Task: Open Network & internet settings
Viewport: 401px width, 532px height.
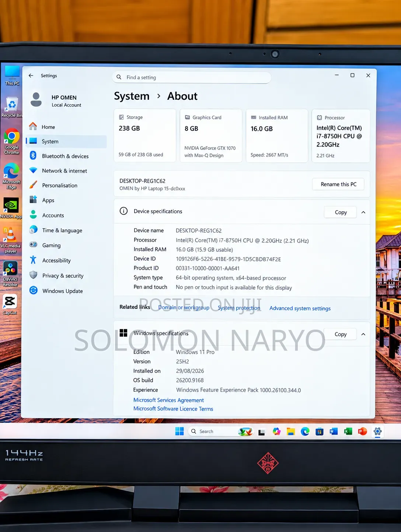Action: [x=66, y=171]
